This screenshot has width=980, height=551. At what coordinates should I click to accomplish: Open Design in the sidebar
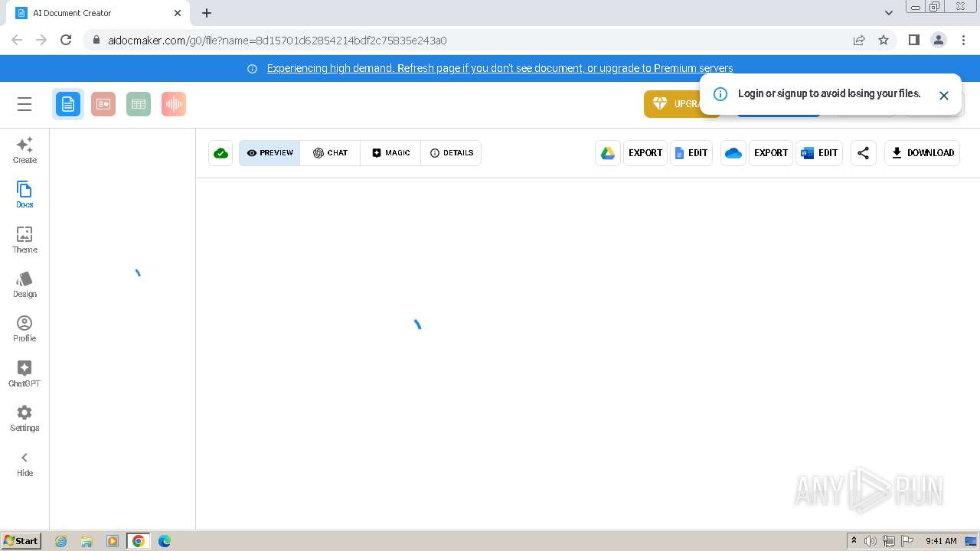(24, 284)
